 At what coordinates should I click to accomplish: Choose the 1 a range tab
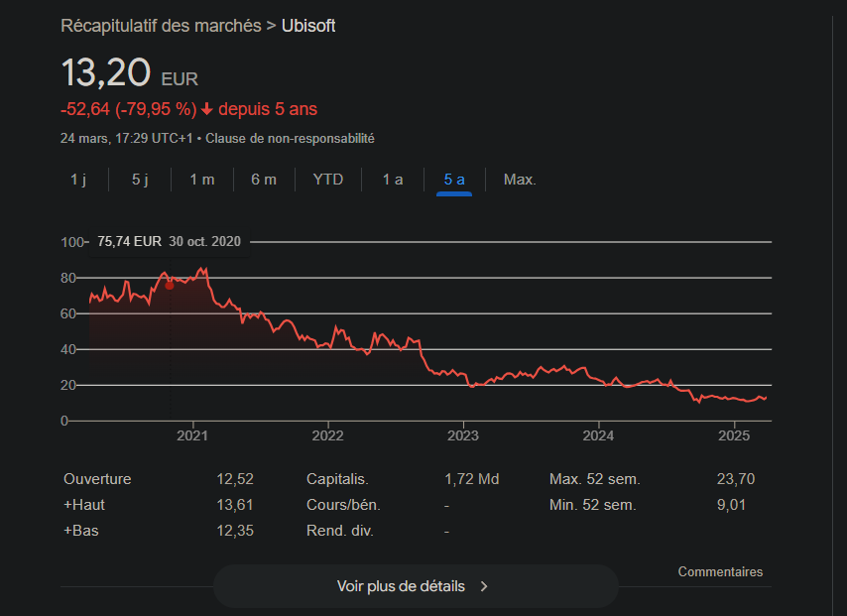pyautogui.click(x=393, y=180)
